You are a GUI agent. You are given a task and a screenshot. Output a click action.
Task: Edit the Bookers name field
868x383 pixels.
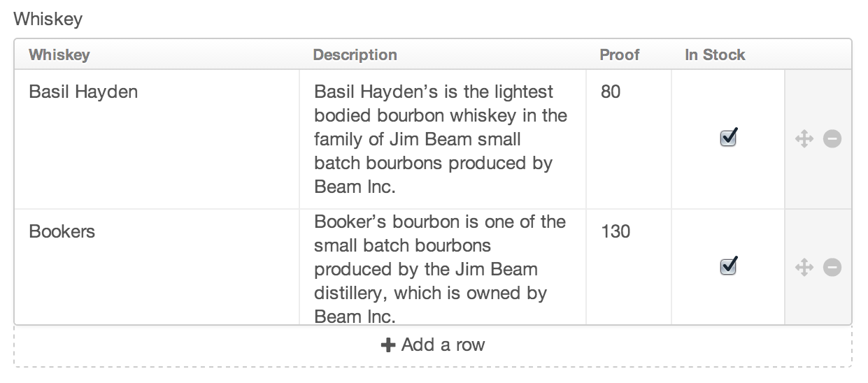pyautogui.click(x=62, y=231)
